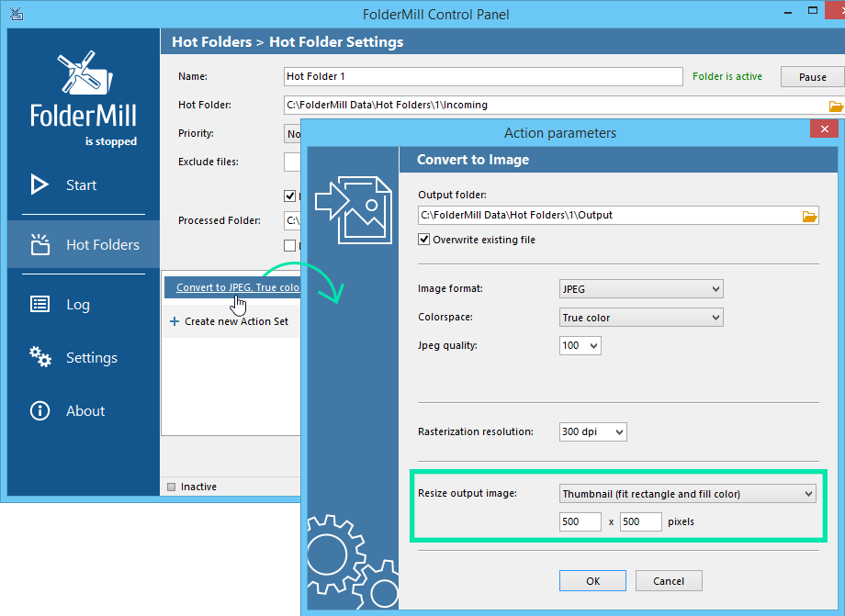Viewport: 845px width, 616px height.
Task: Open the Colorspace True color dropdown
Action: pyautogui.click(x=641, y=317)
